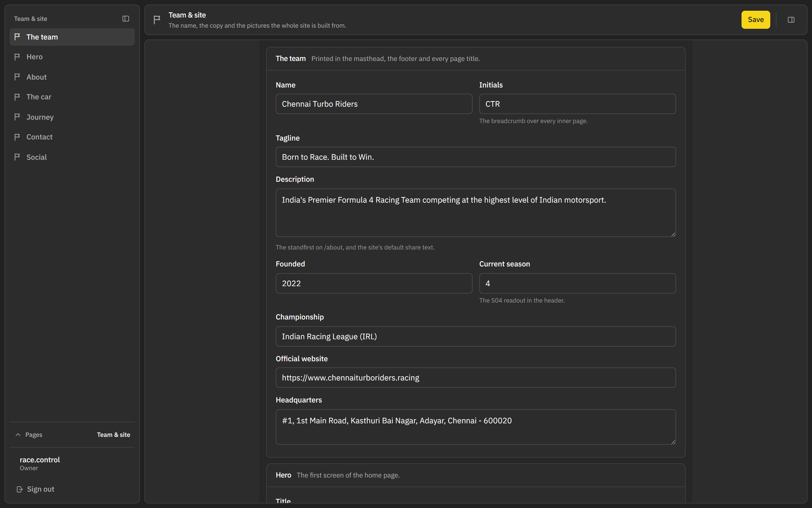Jump to the Journey section
812x508 pixels.
pos(72,117)
